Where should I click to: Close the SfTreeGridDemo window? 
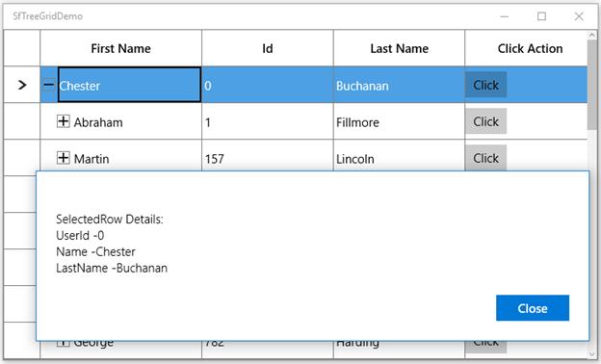pos(579,16)
